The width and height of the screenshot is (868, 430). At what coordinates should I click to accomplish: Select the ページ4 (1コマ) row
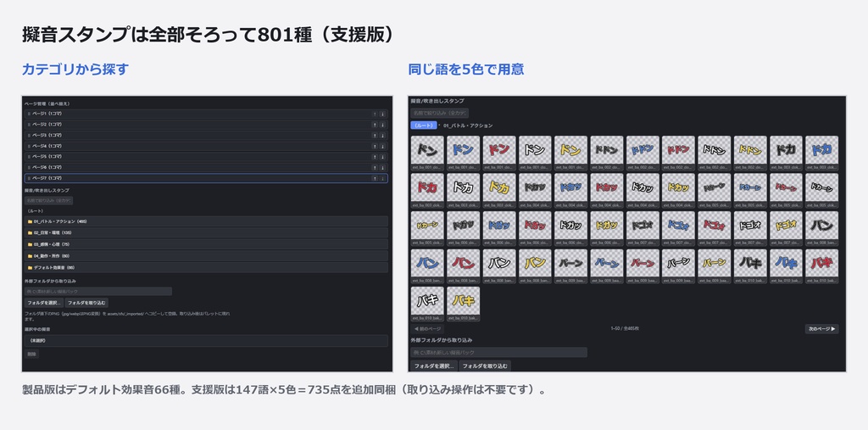pyautogui.click(x=206, y=146)
